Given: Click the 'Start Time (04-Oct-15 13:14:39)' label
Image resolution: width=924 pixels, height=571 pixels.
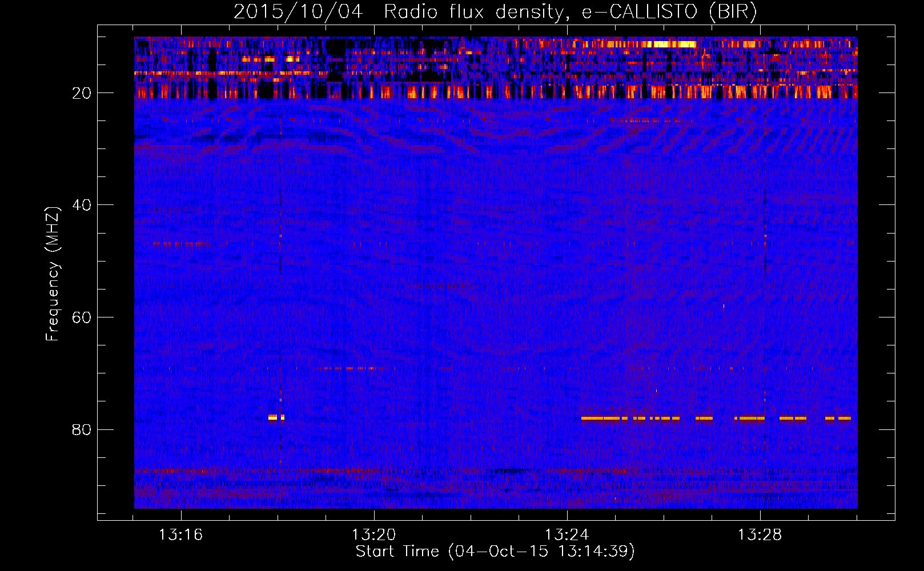Looking at the screenshot, I should pos(495,552).
